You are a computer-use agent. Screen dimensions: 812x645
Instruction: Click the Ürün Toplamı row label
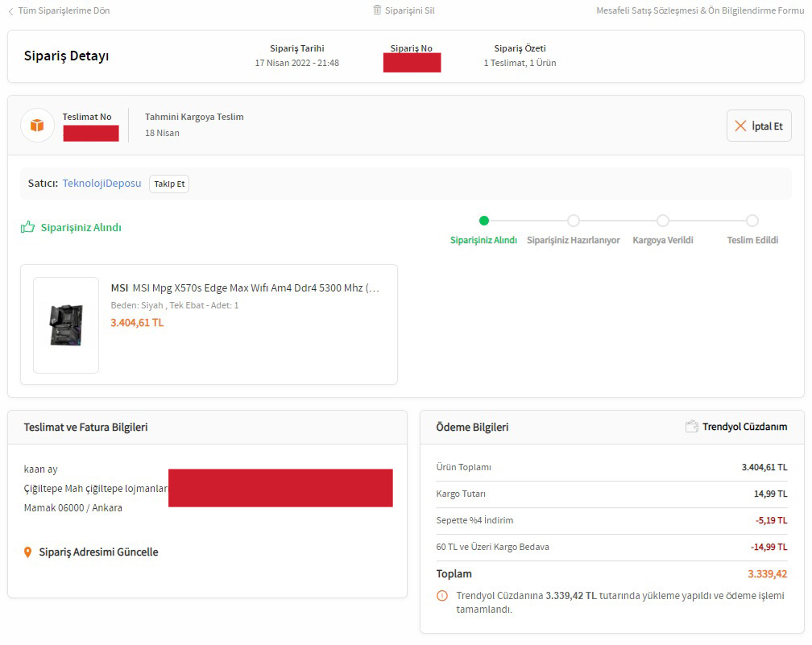(463, 467)
